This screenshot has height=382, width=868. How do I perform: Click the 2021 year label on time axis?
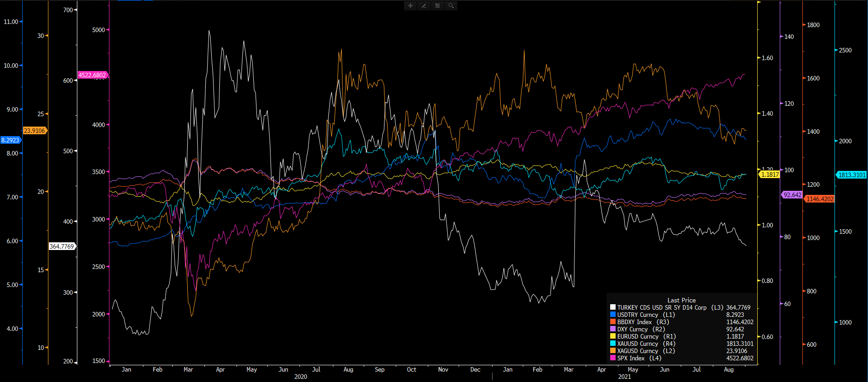click(624, 377)
